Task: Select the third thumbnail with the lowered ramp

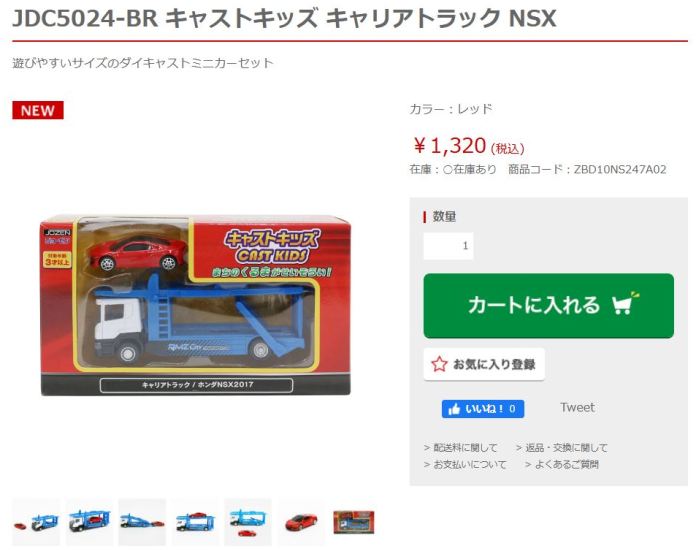Action: 142,522
